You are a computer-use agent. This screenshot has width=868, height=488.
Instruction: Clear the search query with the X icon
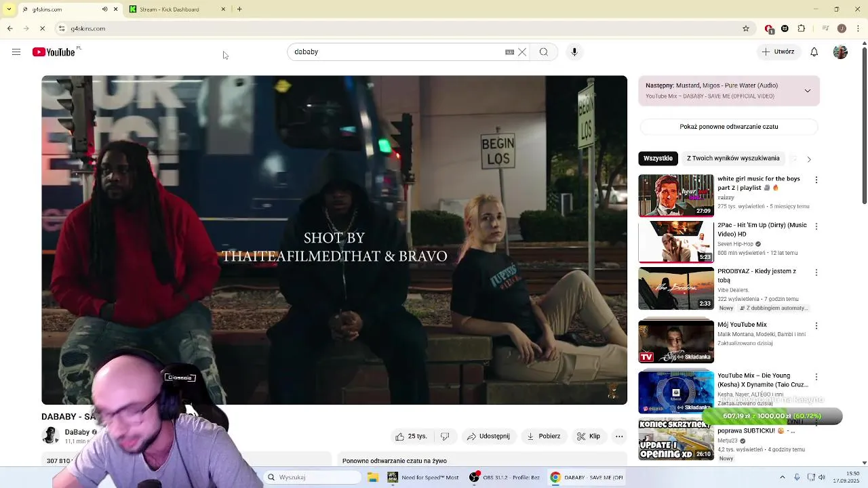click(522, 52)
